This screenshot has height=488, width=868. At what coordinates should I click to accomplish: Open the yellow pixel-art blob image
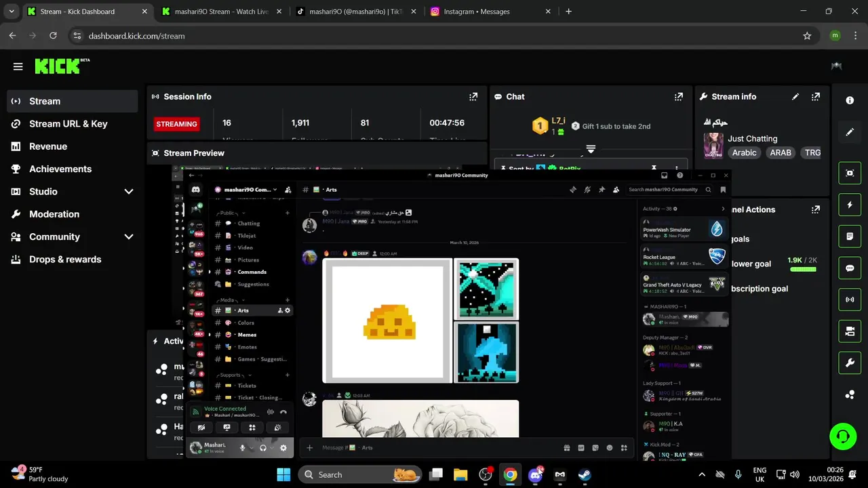[x=387, y=321]
